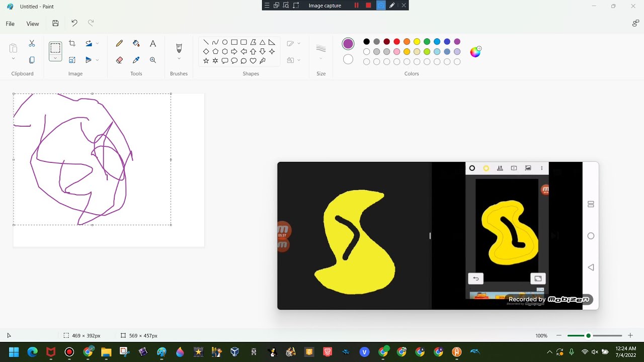
Task: Adjust the zoom slider handle
Action: [588, 335]
